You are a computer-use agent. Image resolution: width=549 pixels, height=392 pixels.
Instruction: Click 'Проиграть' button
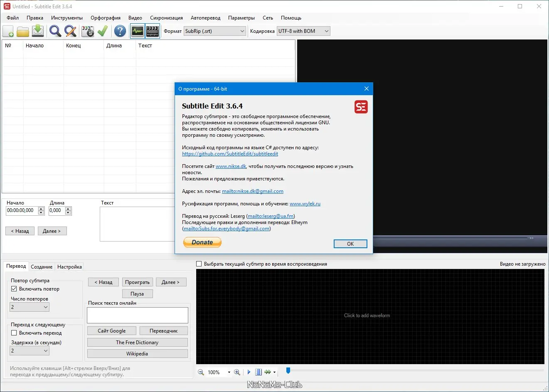[138, 282]
